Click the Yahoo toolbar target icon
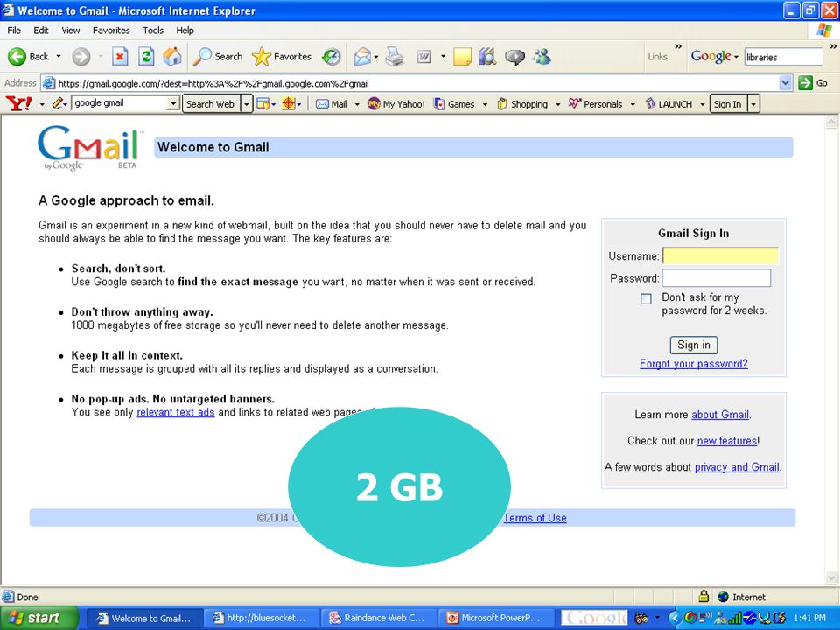The width and height of the screenshot is (840, 630). [288, 103]
